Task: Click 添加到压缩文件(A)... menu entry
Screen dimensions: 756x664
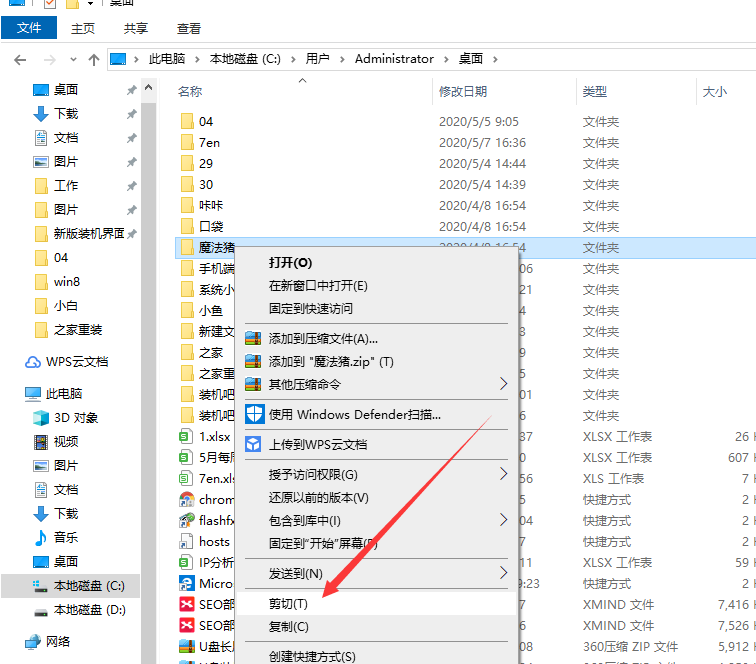Action: coord(323,339)
